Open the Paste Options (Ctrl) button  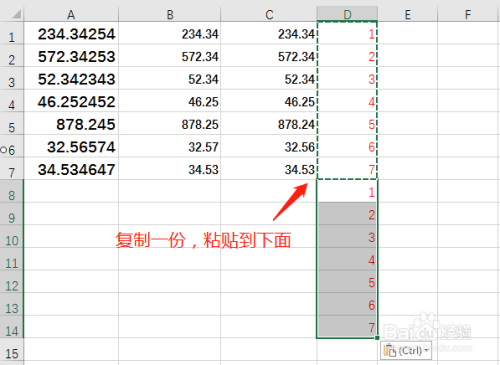pos(406,350)
